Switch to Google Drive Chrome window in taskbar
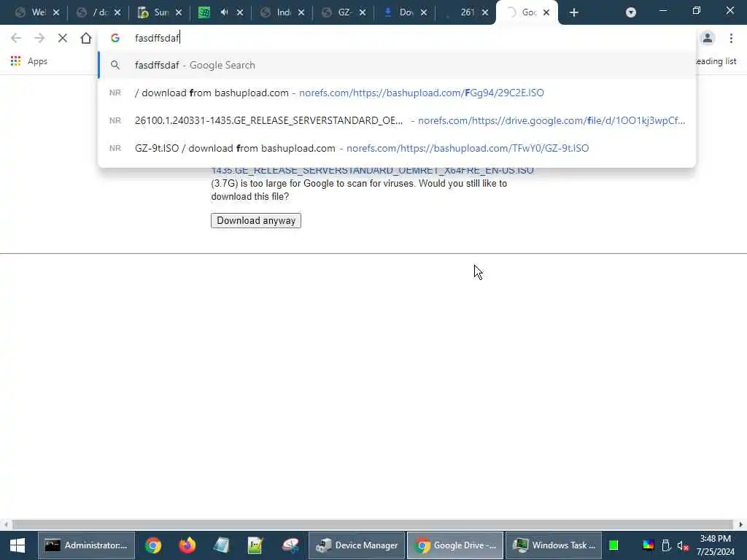The height and width of the screenshot is (560, 747). 455,545
